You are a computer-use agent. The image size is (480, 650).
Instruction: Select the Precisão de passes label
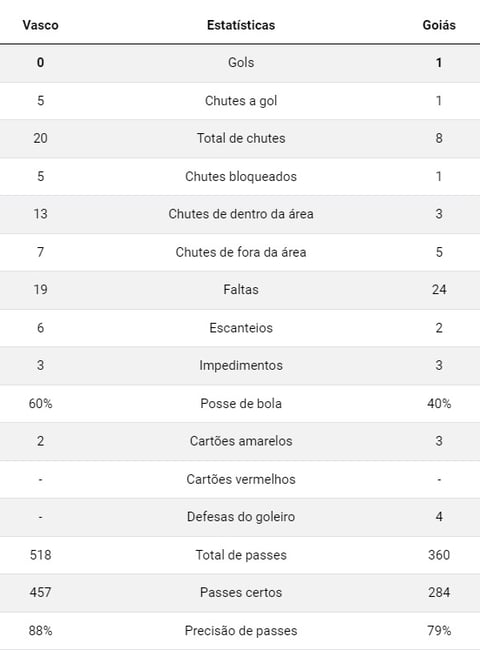pyautogui.click(x=241, y=631)
